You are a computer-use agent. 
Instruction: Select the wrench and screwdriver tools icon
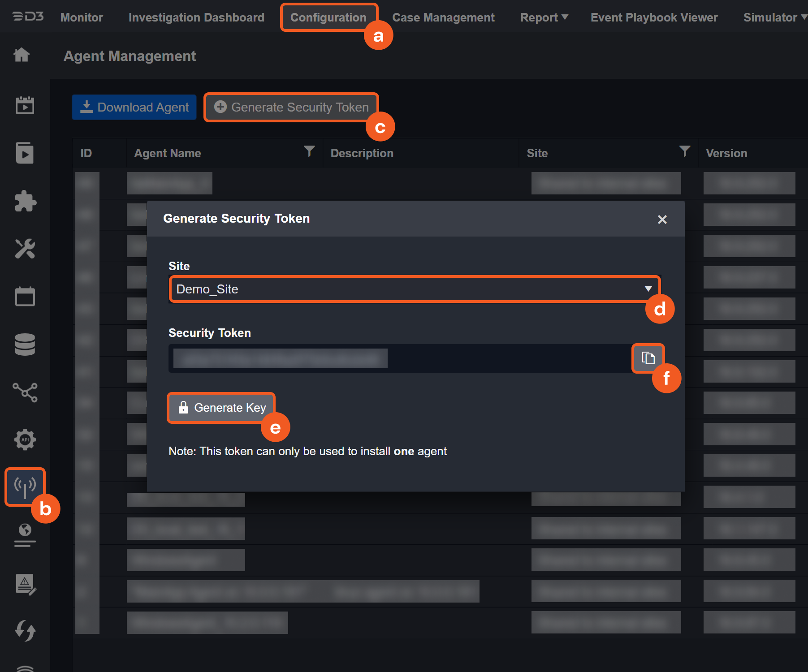pyautogui.click(x=25, y=249)
